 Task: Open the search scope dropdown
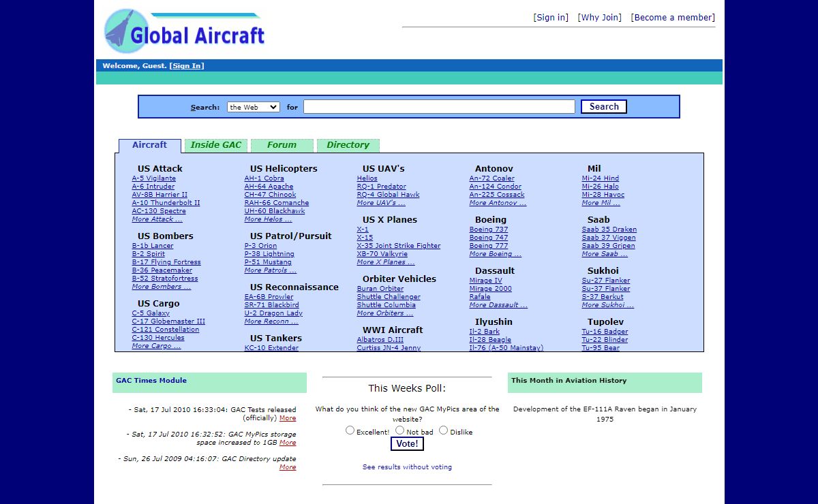coord(254,107)
